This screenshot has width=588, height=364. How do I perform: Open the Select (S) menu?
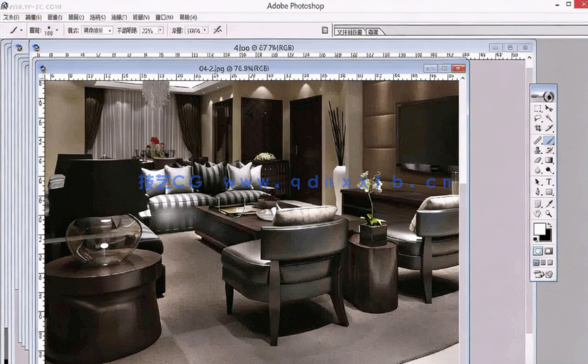[98, 17]
